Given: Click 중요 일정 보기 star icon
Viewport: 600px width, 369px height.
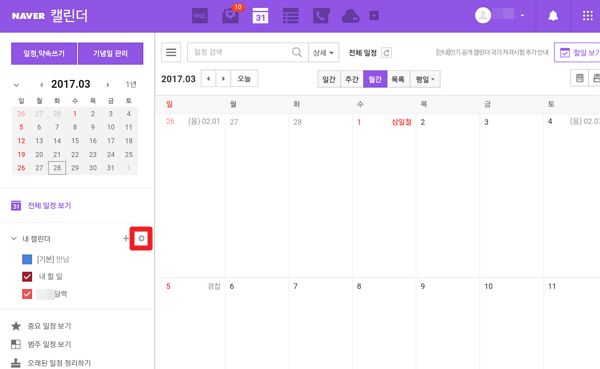Looking at the screenshot, I should click(x=16, y=326).
